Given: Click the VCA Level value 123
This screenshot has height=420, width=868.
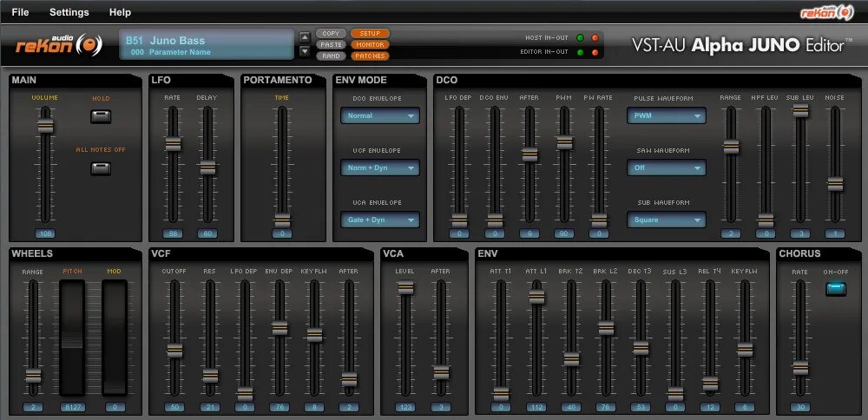Looking at the screenshot, I should (x=405, y=407).
